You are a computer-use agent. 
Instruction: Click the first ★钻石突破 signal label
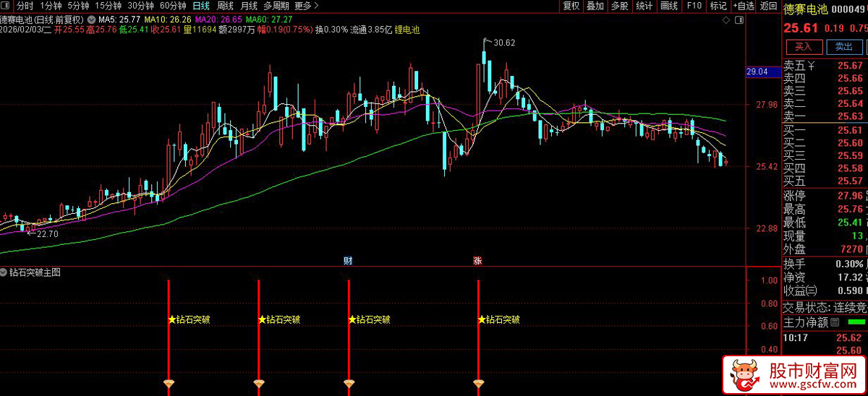click(189, 319)
